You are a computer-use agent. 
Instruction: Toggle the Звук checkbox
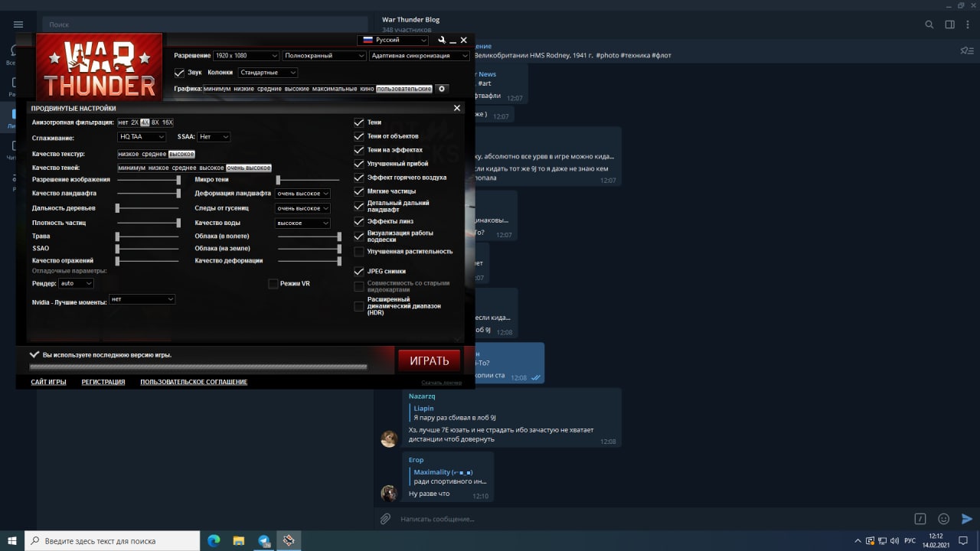click(179, 73)
